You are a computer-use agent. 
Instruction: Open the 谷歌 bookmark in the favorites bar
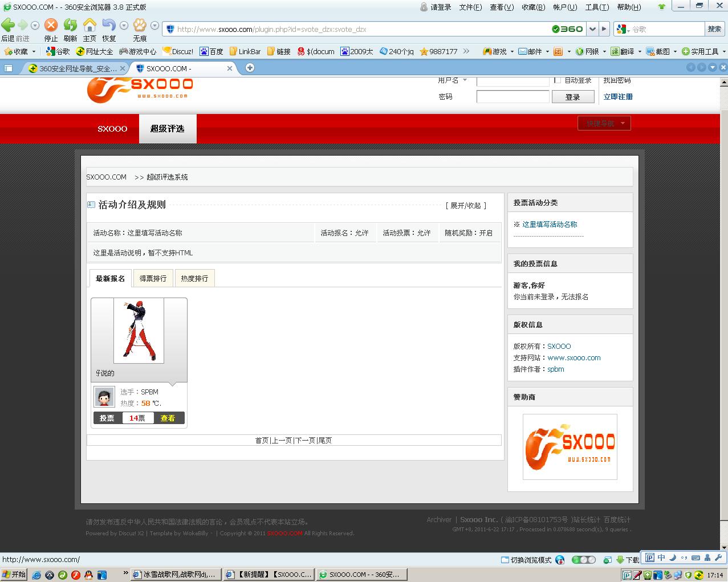point(58,51)
